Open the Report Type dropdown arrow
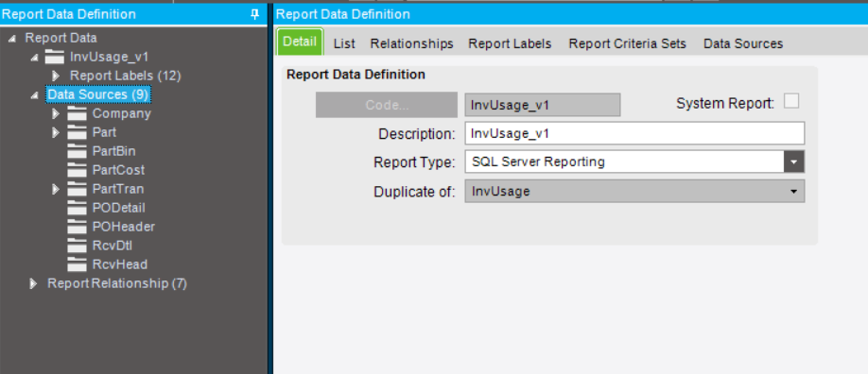The width and height of the screenshot is (868, 374). tap(794, 162)
